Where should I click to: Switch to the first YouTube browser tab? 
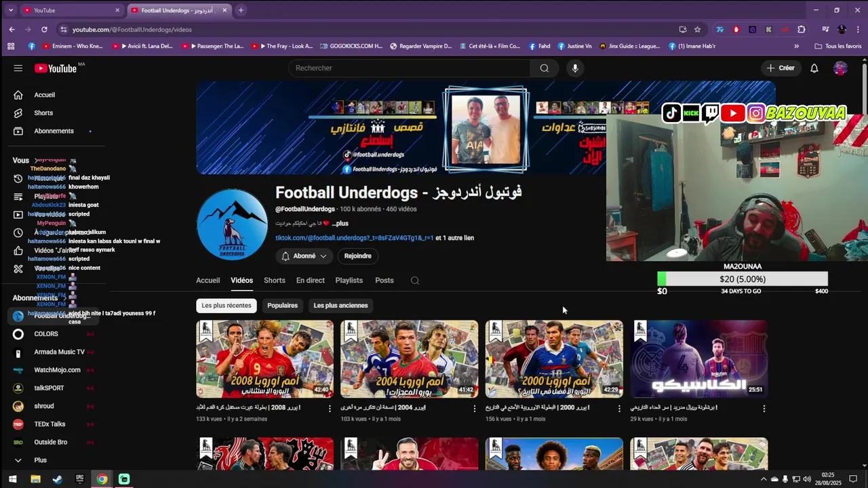(71, 10)
